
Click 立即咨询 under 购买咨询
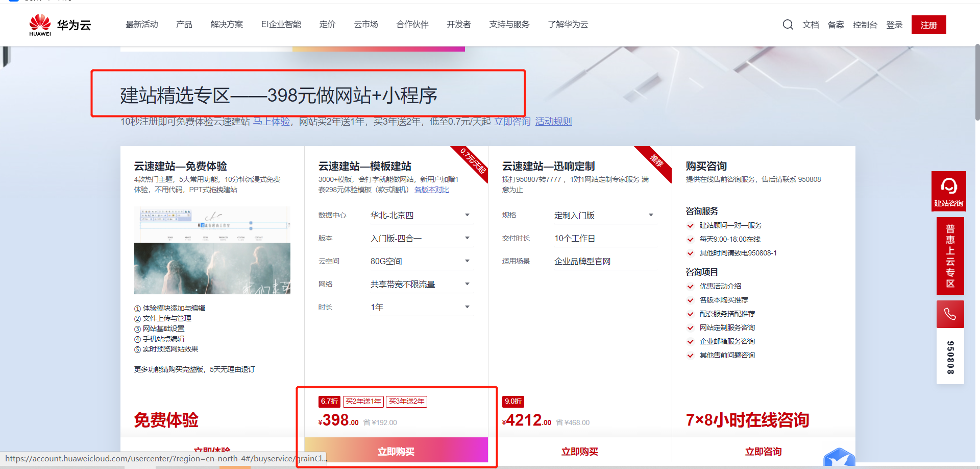pyautogui.click(x=764, y=452)
